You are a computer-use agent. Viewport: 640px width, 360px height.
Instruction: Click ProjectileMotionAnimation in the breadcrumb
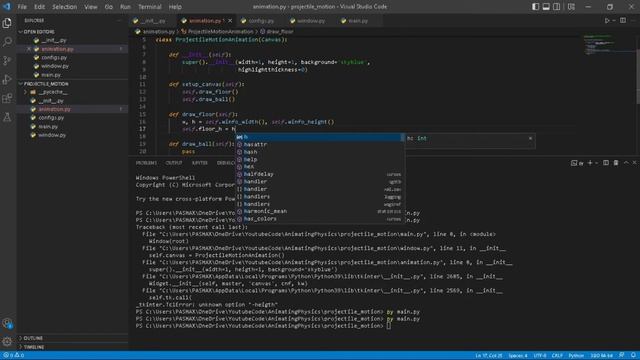(220, 31)
